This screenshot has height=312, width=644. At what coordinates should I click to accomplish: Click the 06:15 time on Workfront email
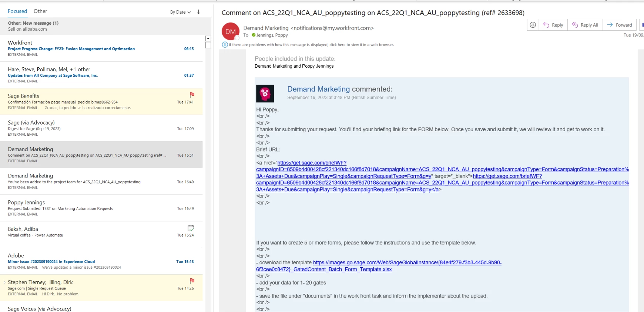point(189,49)
